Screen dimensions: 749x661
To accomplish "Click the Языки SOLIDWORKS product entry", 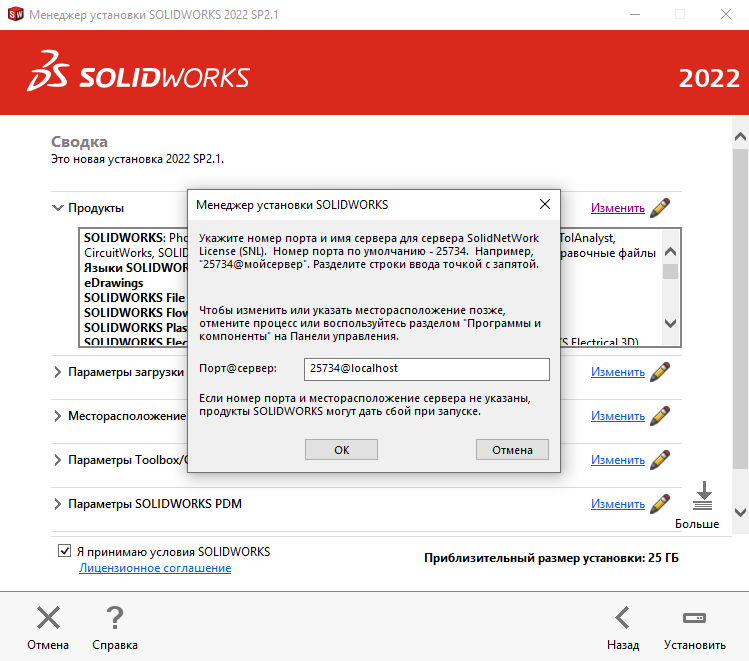I will [x=136, y=267].
